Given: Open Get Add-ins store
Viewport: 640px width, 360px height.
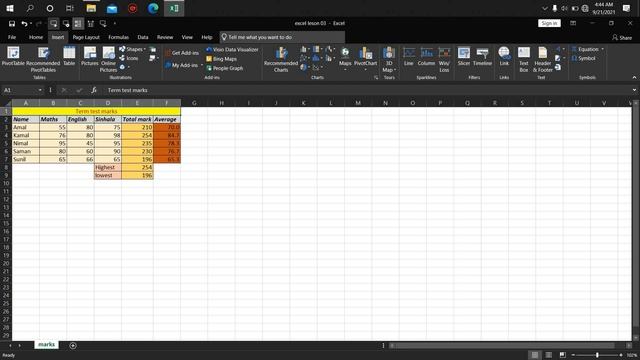Looking at the screenshot, I should tap(182, 53).
